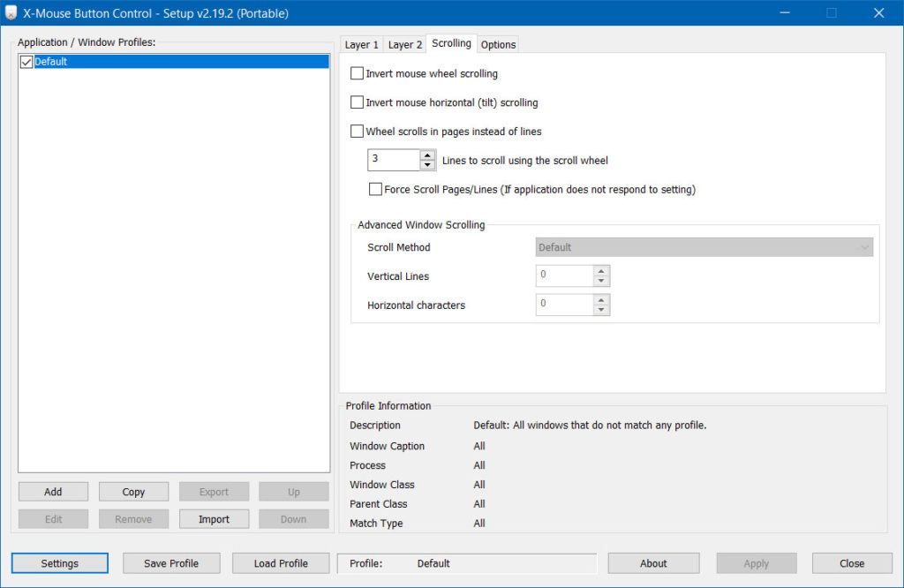The width and height of the screenshot is (904, 588).
Task: Increase lines to scroll using the up arrow
Action: 428,155
